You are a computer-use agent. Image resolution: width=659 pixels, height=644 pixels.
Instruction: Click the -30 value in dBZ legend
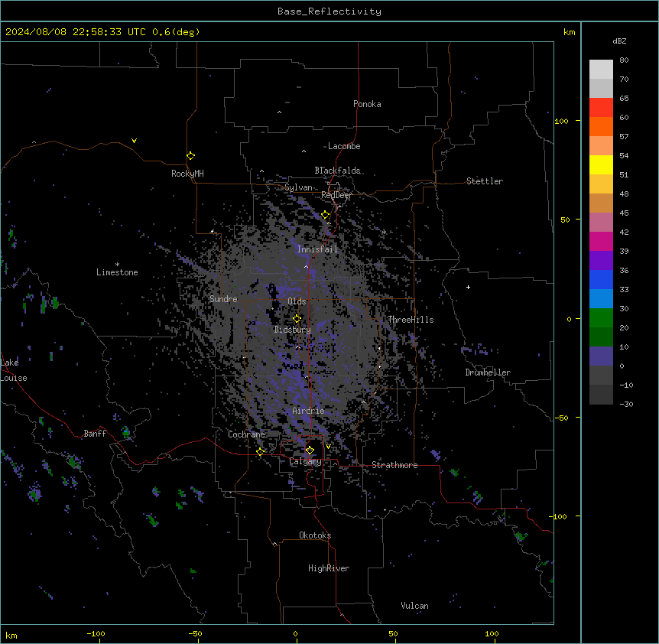pyautogui.click(x=626, y=404)
